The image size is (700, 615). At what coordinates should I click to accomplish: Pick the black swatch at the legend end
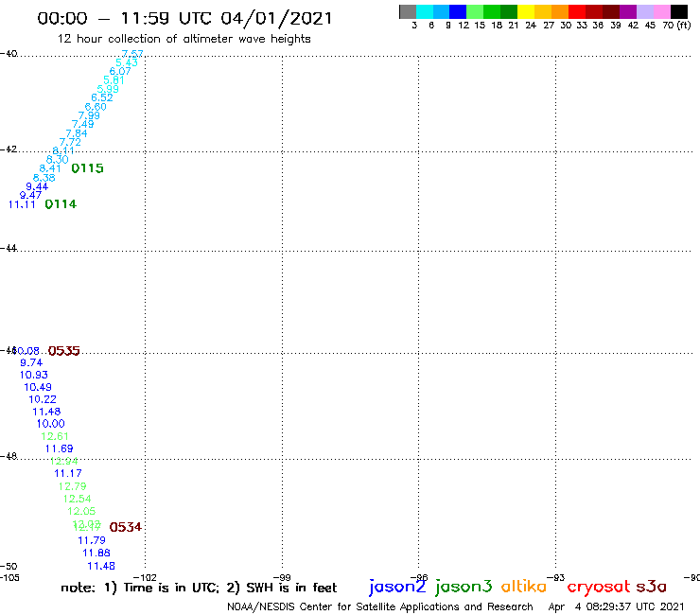678,11
